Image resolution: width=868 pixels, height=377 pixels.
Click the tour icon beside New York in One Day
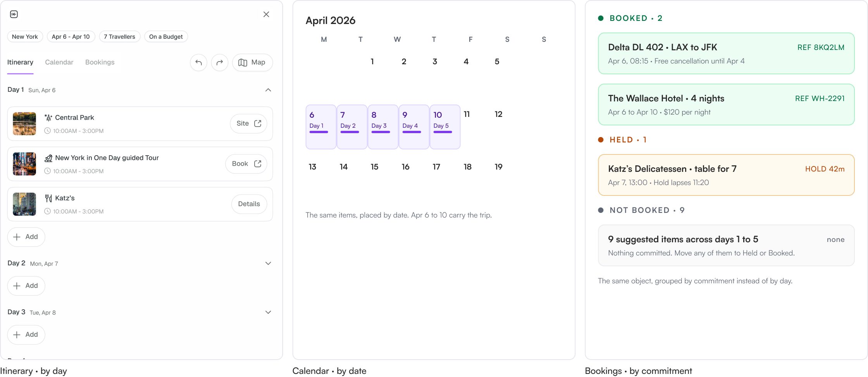(48, 158)
